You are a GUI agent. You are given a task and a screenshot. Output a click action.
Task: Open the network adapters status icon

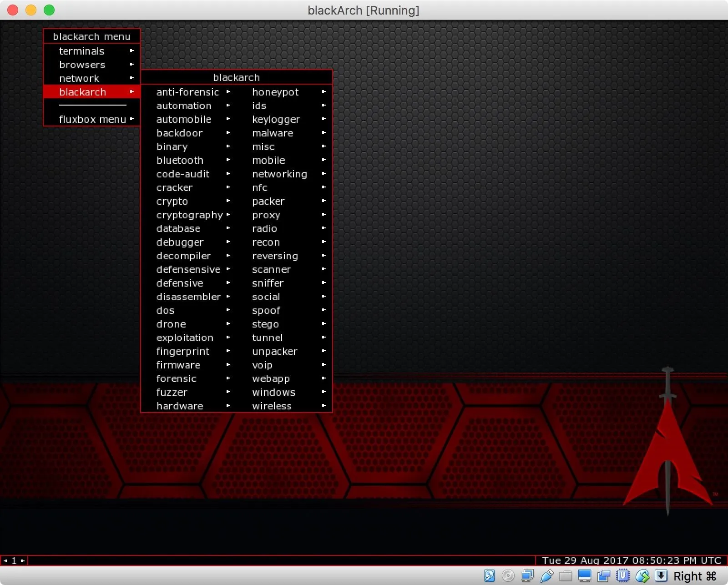(x=527, y=575)
